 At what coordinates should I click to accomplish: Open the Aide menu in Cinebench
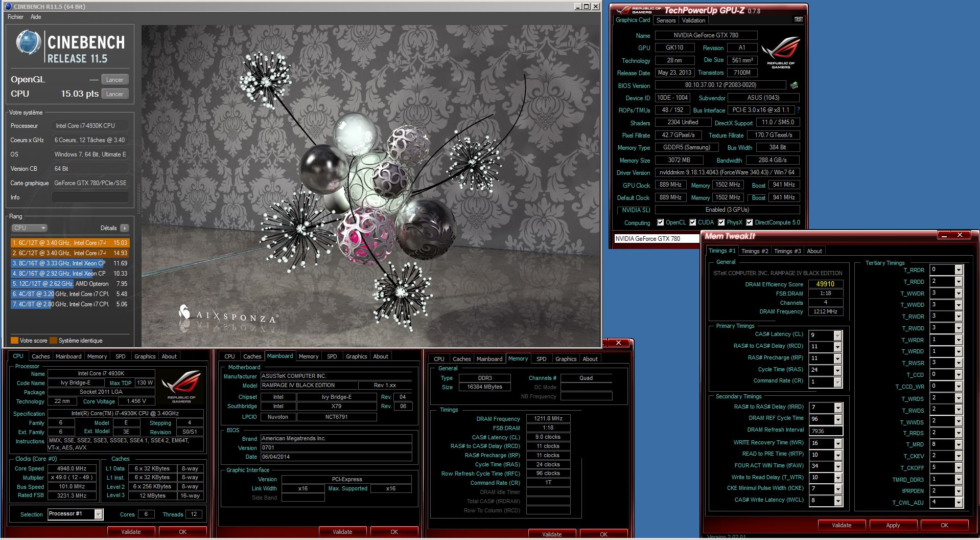[36, 17]
